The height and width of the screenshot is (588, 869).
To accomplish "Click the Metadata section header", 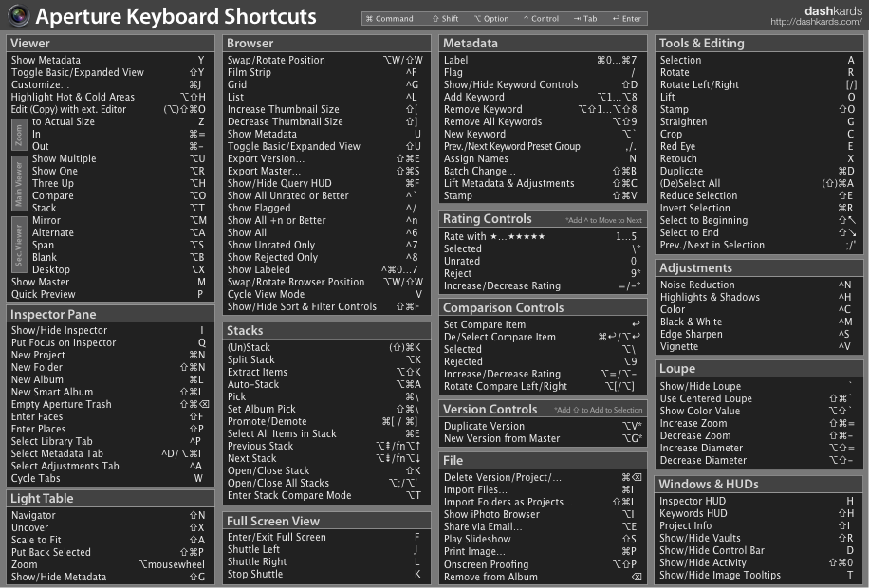I will (x=543, y=44).
